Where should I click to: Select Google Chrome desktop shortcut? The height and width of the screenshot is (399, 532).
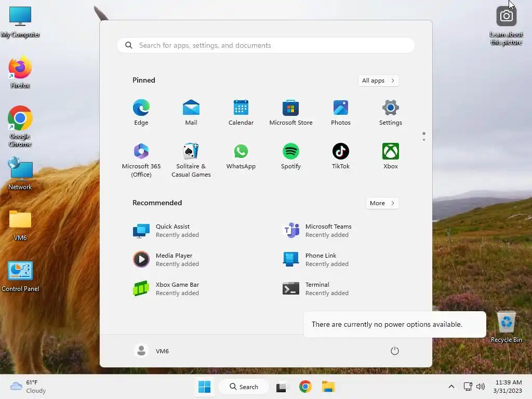click(x=20, y=127)
